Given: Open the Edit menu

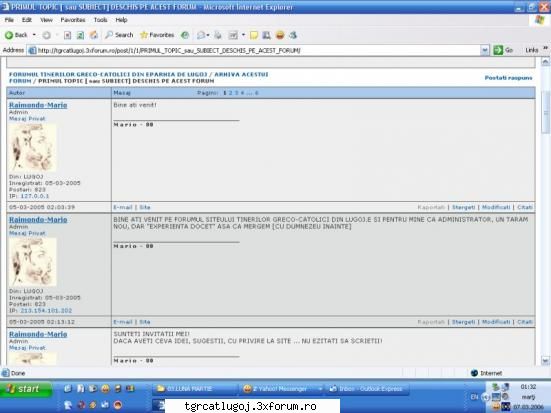Looking at the screenshot, I should [x=27, y=20].
